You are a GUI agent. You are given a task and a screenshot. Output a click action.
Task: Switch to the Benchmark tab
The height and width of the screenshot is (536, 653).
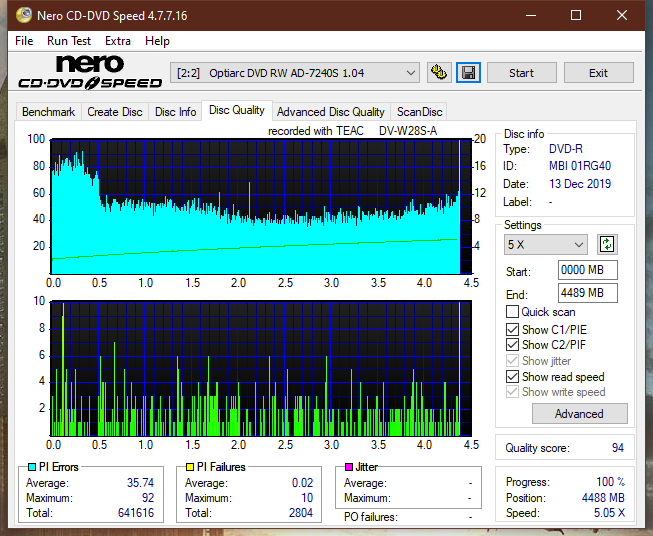[x=48, y=112]
